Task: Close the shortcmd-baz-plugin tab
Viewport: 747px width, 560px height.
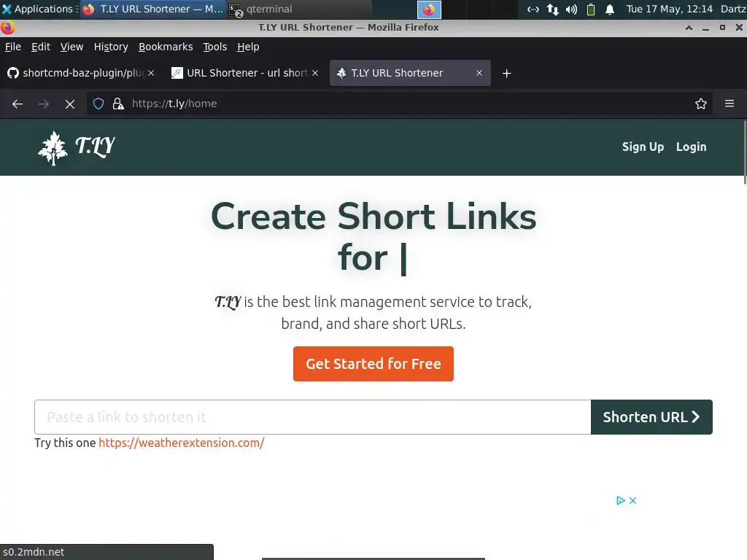Action: [151, 73]
